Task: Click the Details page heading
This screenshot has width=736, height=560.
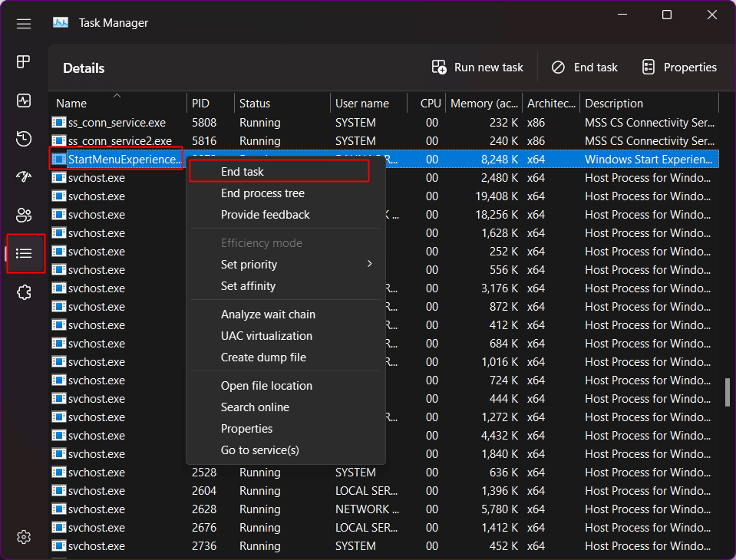Action: [84, 68]
